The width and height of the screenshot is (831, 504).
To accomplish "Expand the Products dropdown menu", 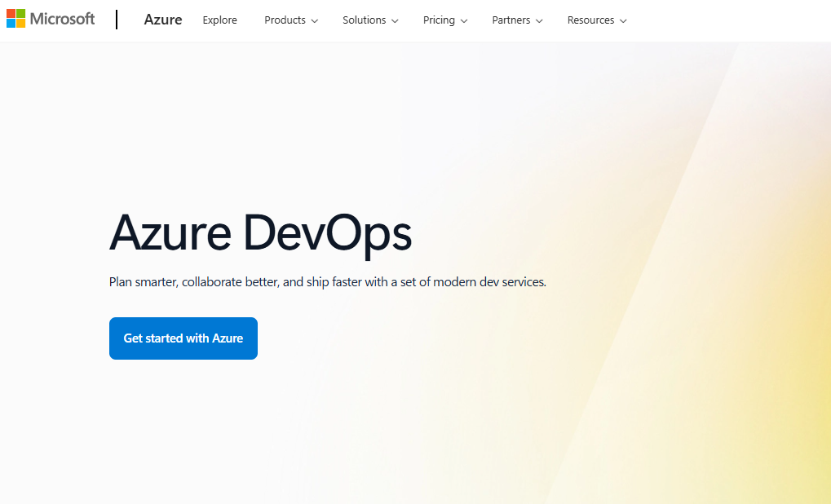I will 291,20.
